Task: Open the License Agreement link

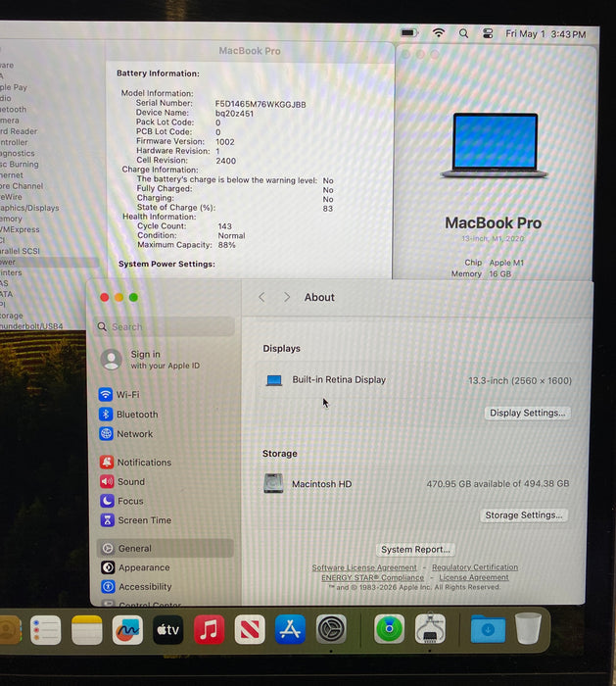Action: (x=474, y=577)
